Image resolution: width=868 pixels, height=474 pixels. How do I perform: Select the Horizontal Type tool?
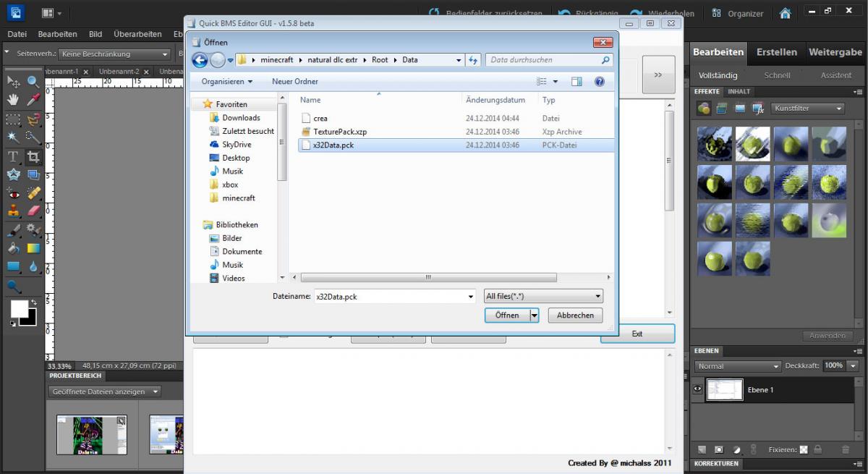(13, 156)
